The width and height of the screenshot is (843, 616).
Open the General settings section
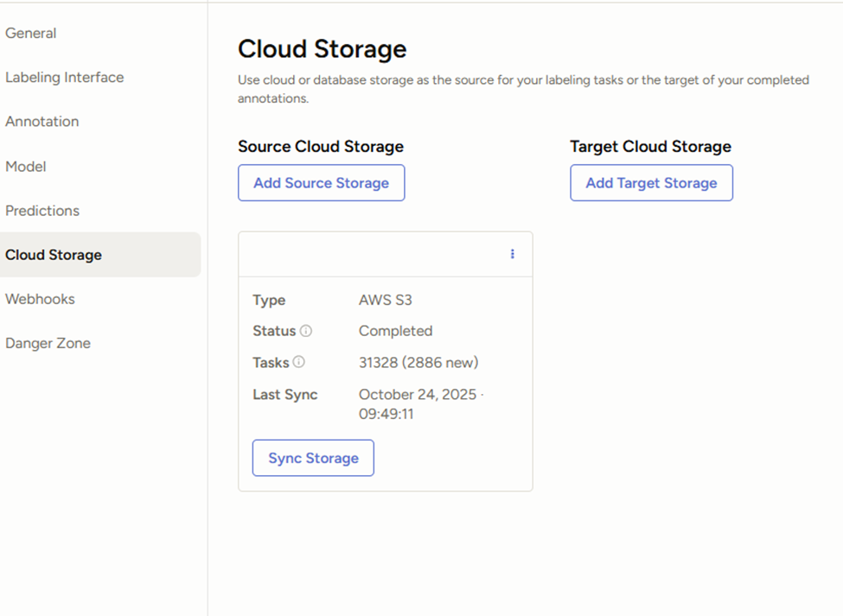(x=31, y=33)
